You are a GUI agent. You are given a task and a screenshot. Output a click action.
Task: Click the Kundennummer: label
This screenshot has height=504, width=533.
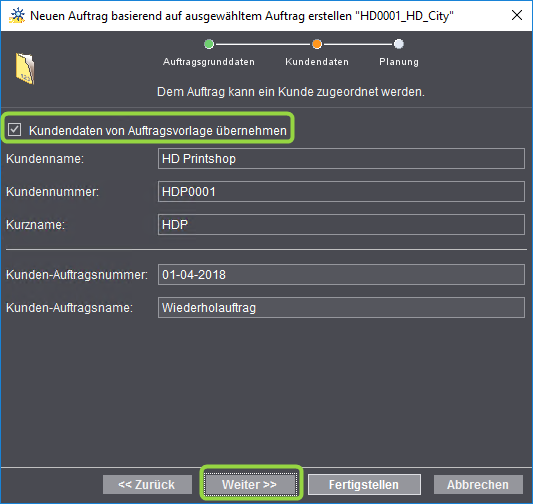pos(52,192)
